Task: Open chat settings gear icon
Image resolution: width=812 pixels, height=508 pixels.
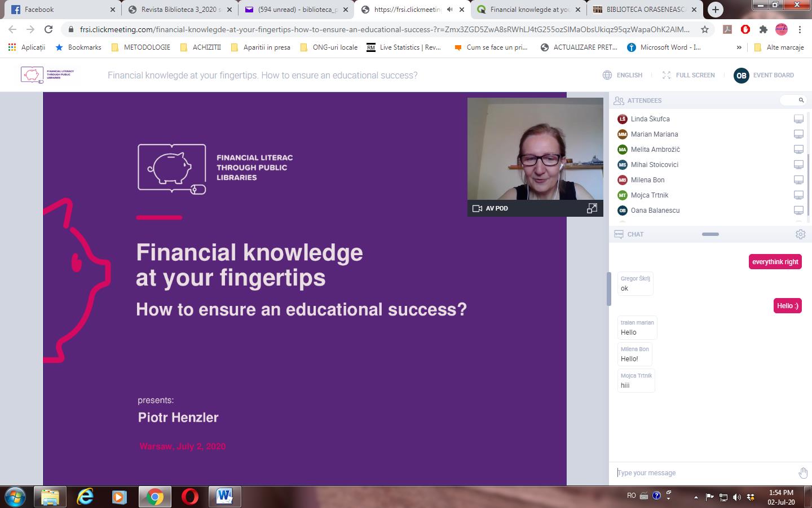Action: click(x=800, y=234)
